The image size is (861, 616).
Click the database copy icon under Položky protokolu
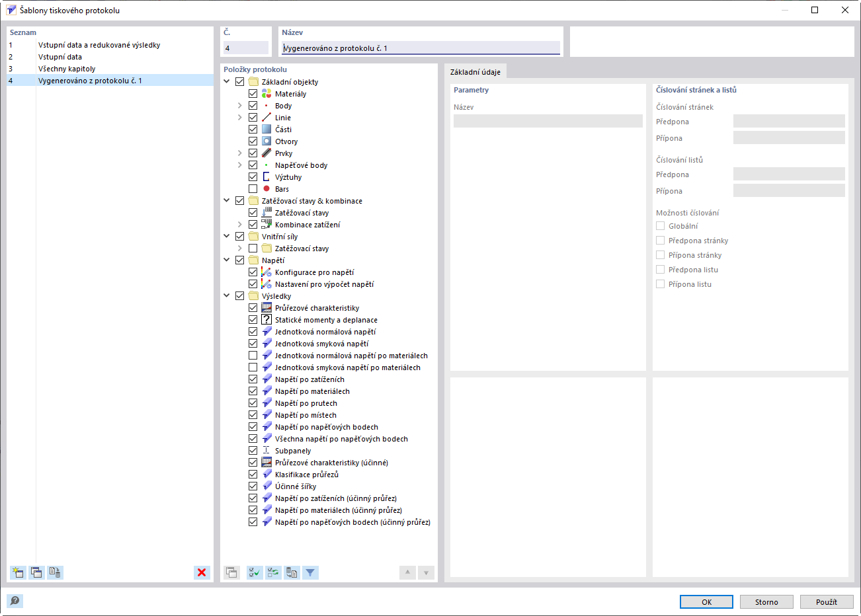point(292,572)
